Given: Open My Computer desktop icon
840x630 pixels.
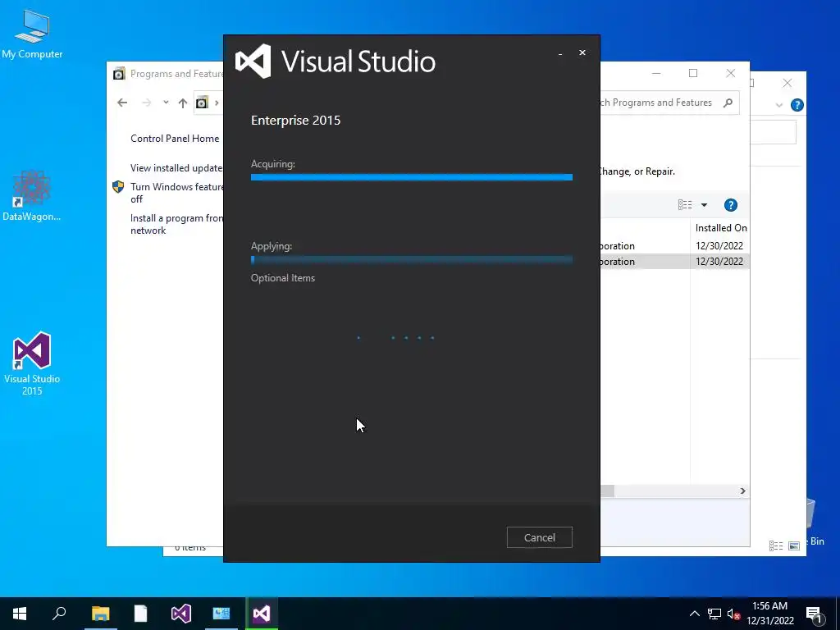Looking at the screenshot, I should coord(32,34).
